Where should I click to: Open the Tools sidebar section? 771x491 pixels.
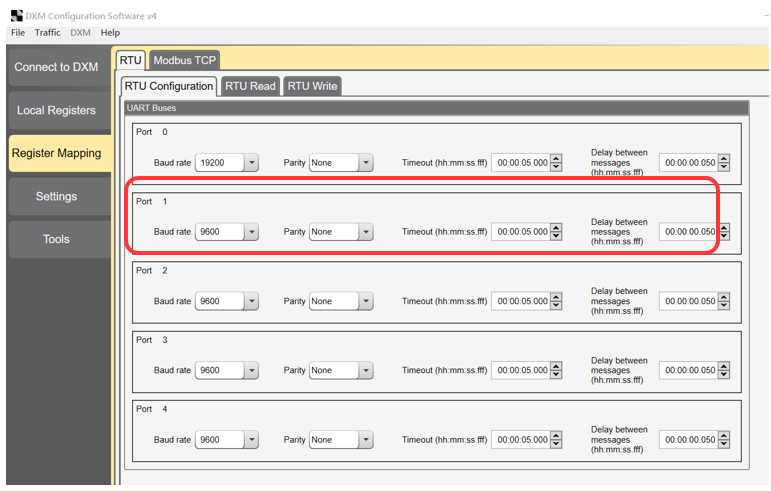tap(56, 239)
